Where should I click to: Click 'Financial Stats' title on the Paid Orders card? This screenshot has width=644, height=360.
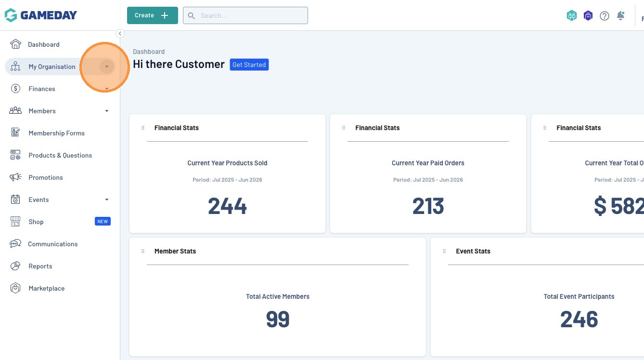coord(377,128)
